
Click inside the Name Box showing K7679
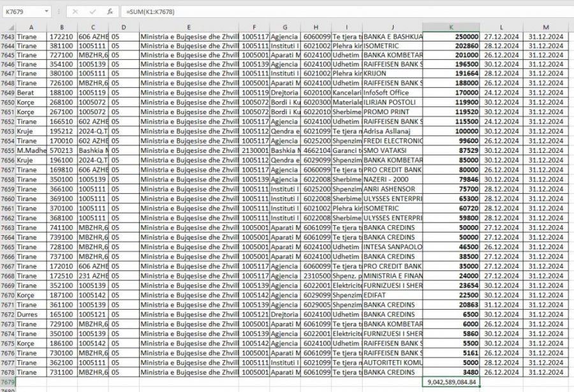pyautogui.click(x=22, y=11)
